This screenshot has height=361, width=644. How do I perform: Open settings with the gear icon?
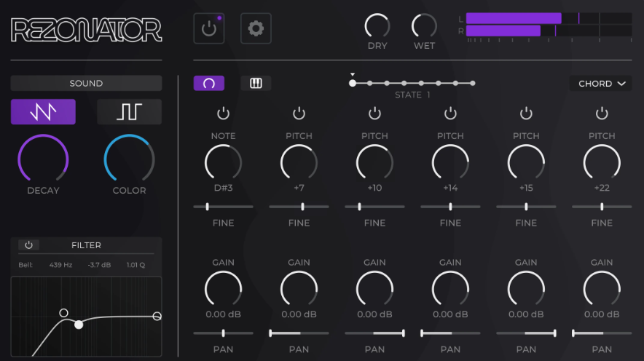click(256, 28)
